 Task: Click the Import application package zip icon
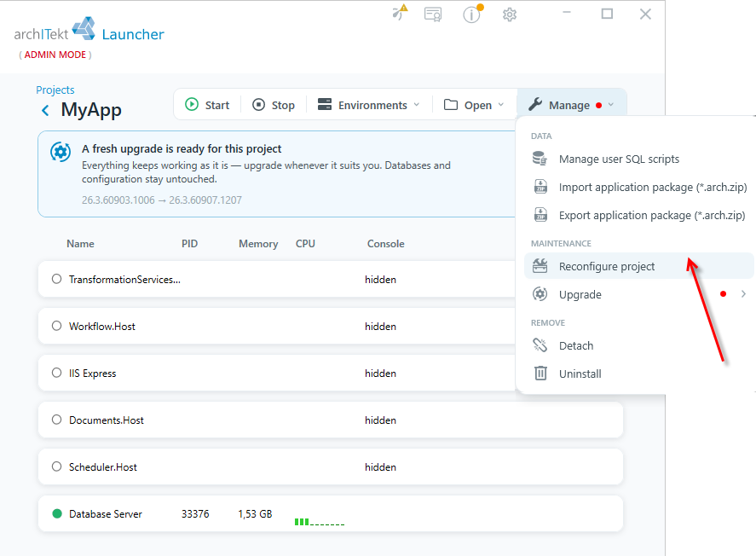(540, 187)
